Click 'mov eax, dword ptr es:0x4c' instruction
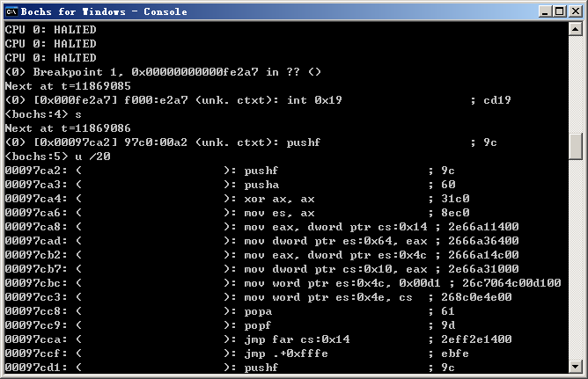Image resolution: width=588 pixels, height=379 pixels. pyautogui.click(x=335, y=255)
